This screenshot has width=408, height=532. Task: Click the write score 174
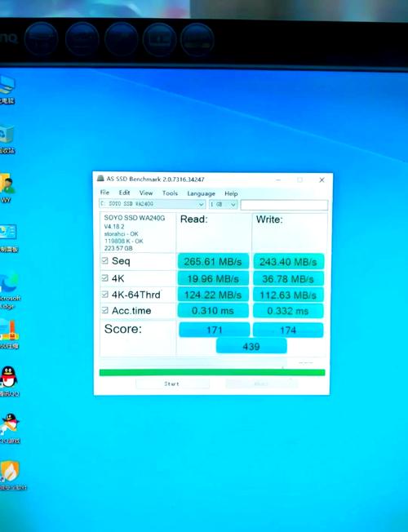(288, 330)
